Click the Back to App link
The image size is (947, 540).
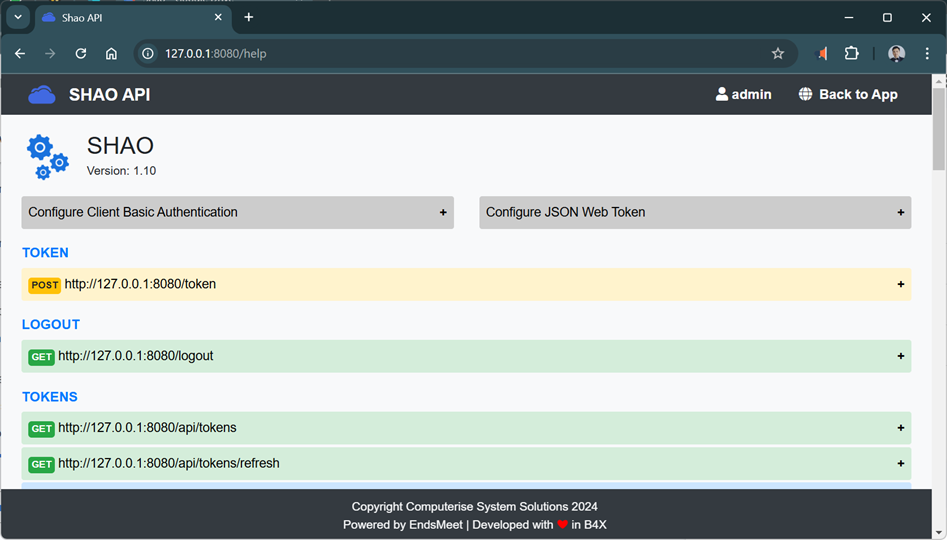click(848, 94)
